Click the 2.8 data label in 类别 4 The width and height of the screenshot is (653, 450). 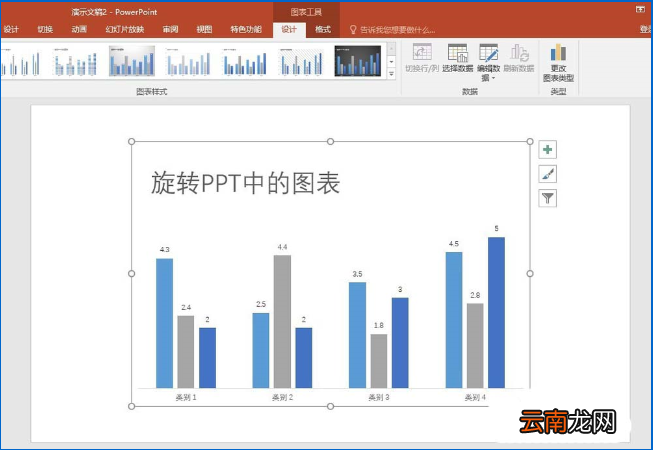(475, 295)
